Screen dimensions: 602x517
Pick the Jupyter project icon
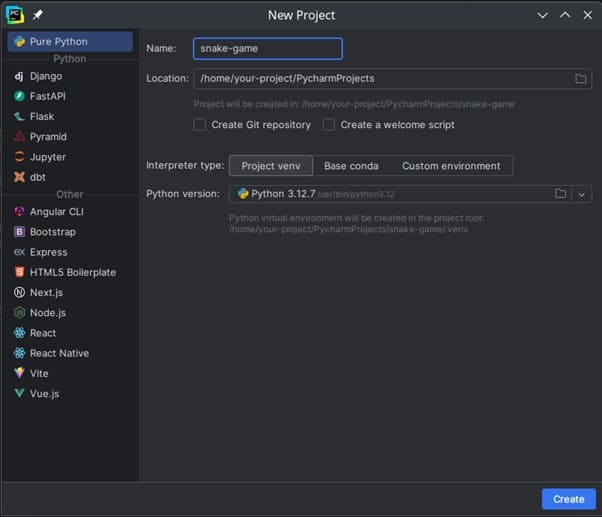point(19,157)
